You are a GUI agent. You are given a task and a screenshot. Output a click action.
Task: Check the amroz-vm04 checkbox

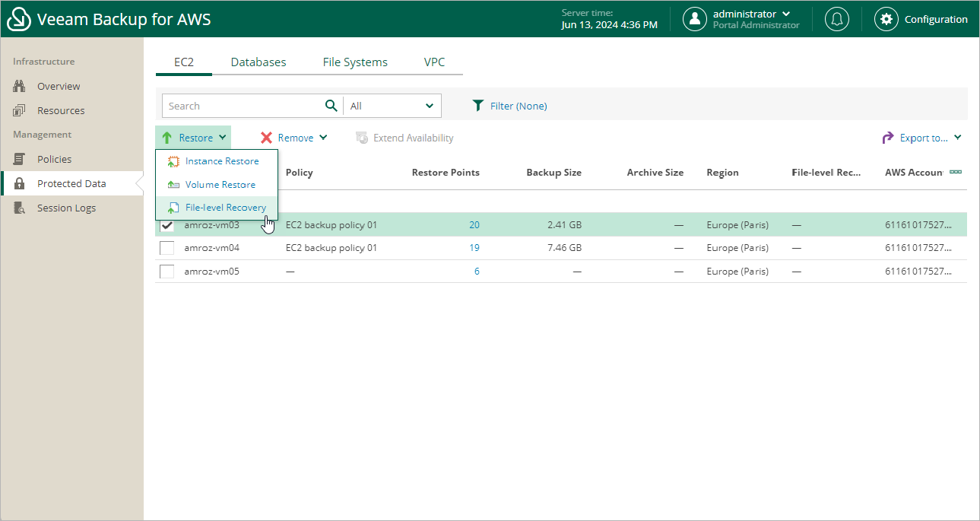point(167,248)
